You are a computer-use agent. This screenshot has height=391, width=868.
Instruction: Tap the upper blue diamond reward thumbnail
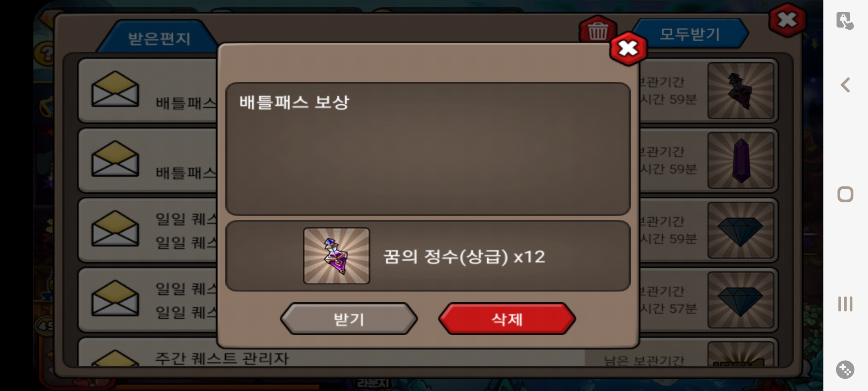click(x=741, y=230)
